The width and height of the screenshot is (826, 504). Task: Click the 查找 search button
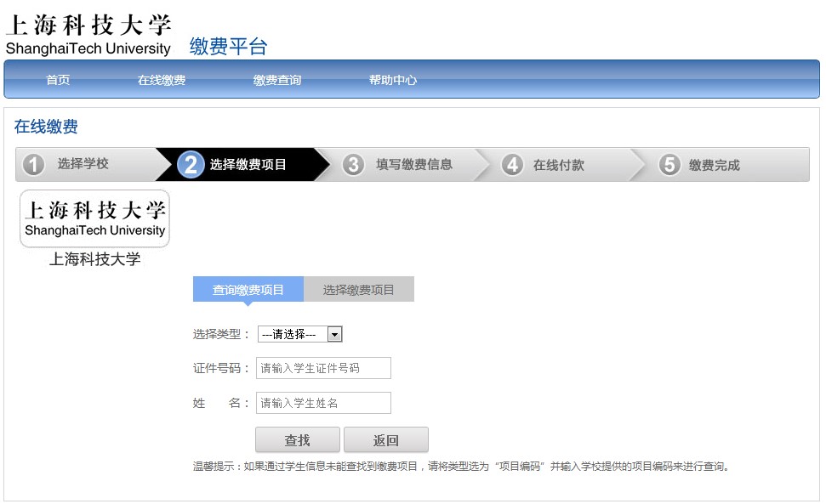298,439
